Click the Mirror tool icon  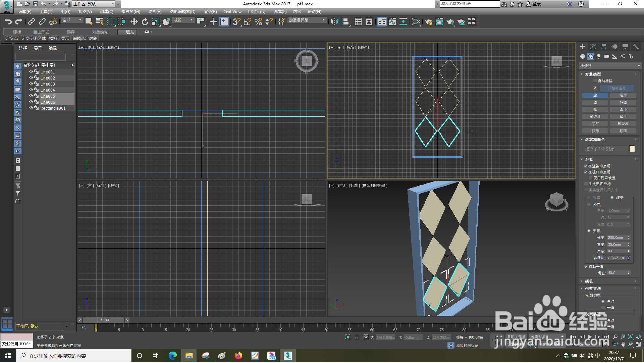pyautogui.click(x=334, y=22)
